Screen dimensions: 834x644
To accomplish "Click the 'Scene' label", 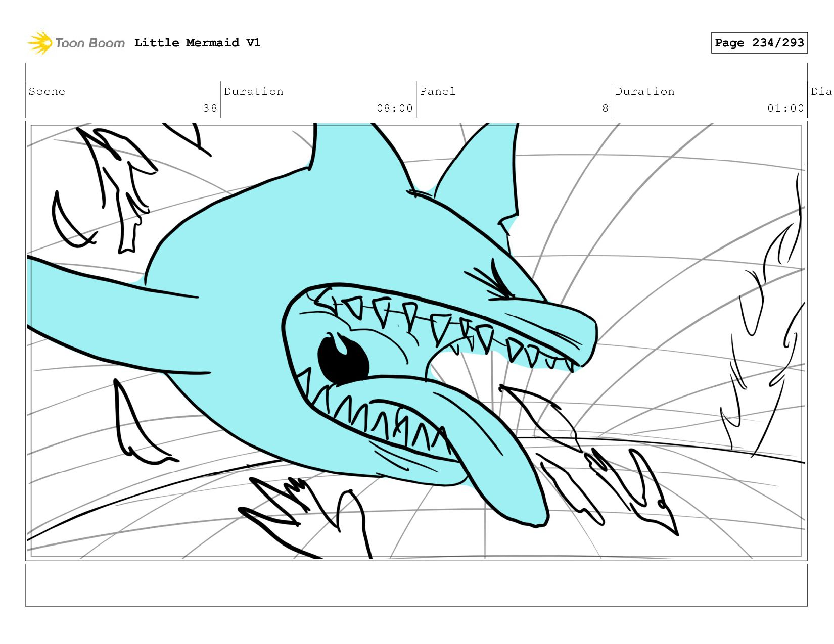I will [47, 91].
